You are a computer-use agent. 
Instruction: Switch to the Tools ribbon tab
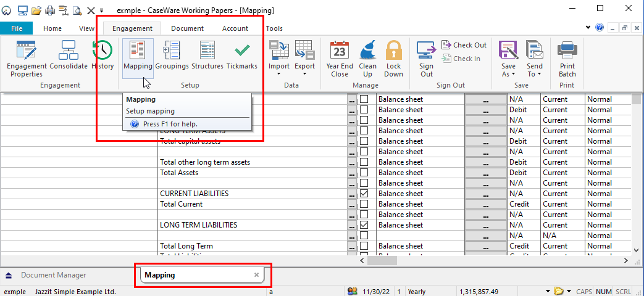pos(274,28)
